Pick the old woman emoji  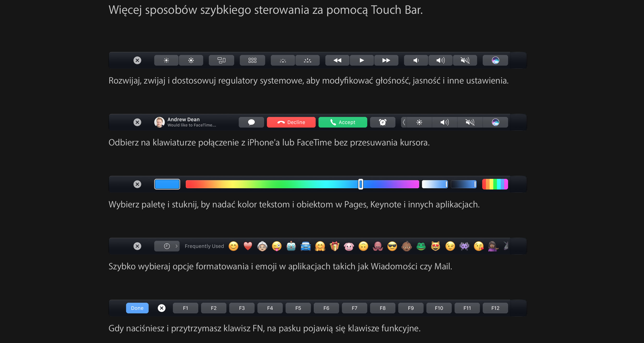tap(262, 246)
